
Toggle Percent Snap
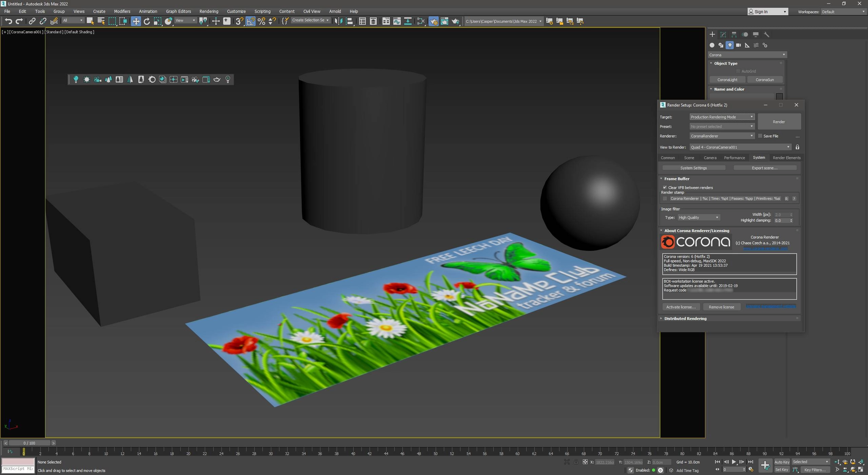(261, 21)
